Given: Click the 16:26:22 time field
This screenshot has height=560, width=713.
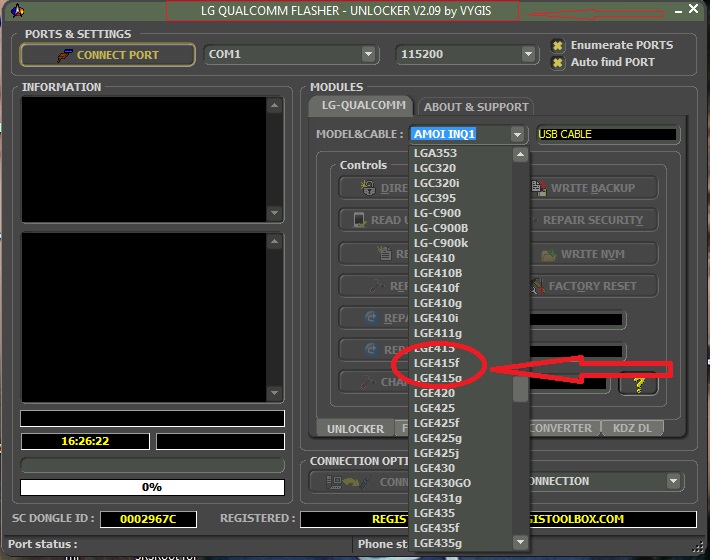Looking at the screenshot, I should point(85,441).
